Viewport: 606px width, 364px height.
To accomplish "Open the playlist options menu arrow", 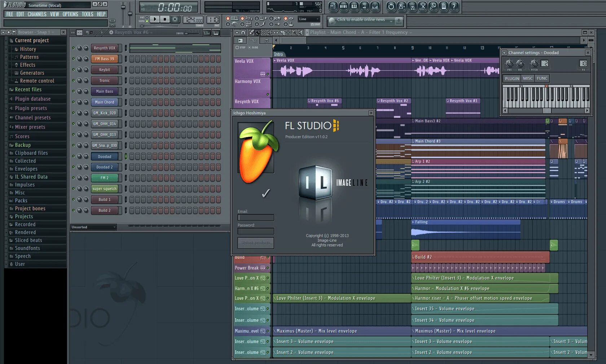I will pos(237,32).
